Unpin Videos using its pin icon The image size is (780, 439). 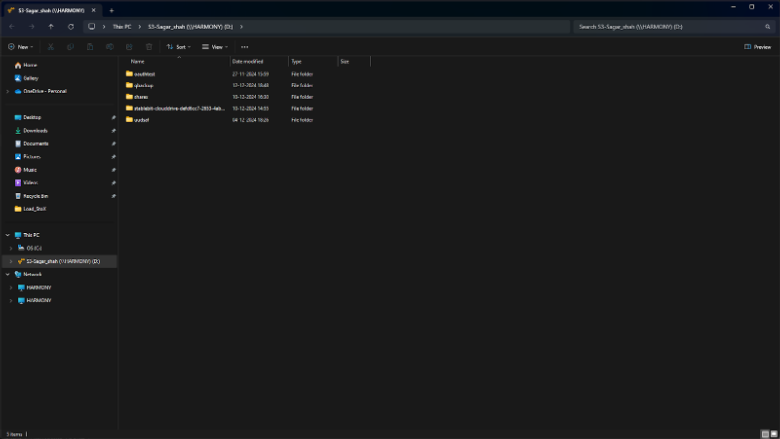113,183
